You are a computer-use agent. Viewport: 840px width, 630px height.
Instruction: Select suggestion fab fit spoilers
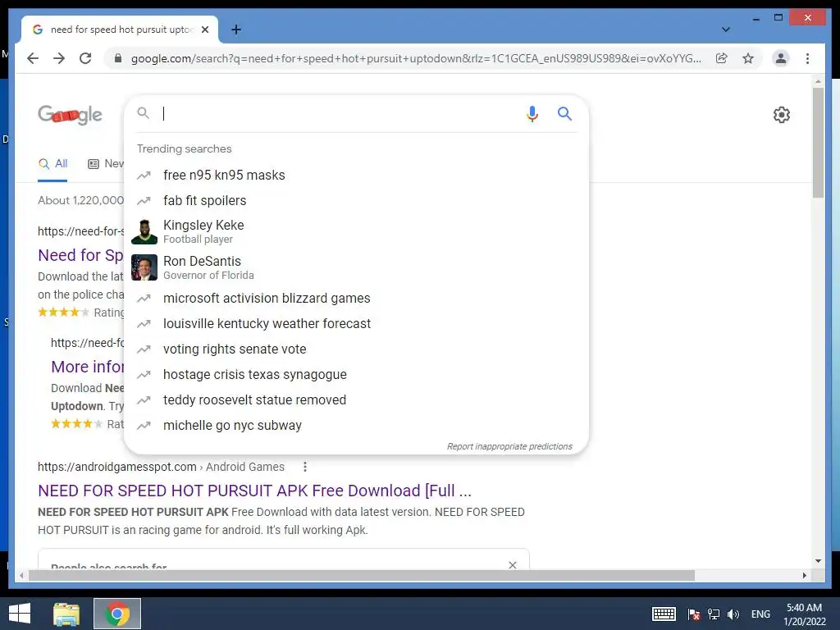pyautogui.click(x=356, y=200)
